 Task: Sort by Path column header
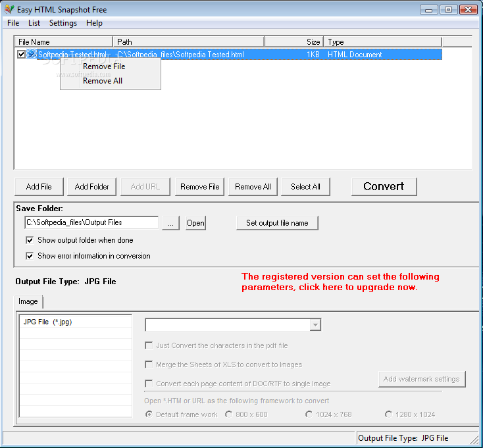tap(188, 42)
